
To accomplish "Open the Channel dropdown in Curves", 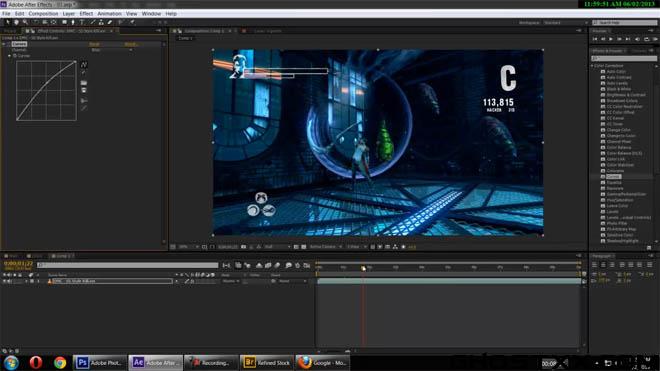I will 112,50.
